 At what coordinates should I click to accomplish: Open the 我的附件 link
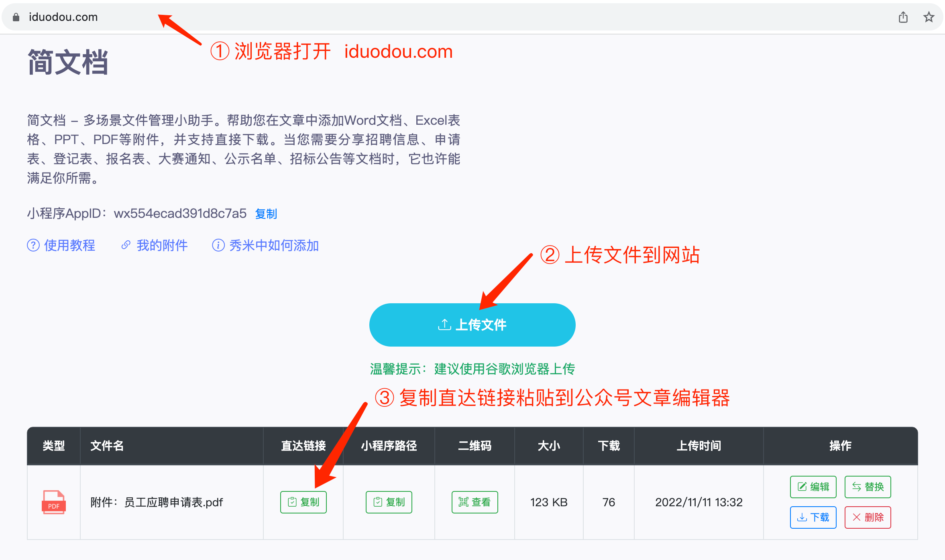point(155,246)
